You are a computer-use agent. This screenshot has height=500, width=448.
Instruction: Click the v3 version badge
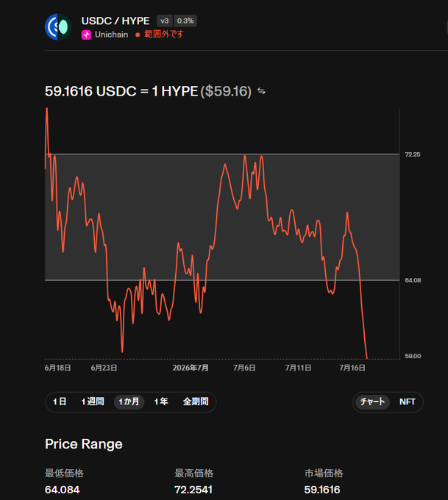pyautogui.click(x=164, y=21)
